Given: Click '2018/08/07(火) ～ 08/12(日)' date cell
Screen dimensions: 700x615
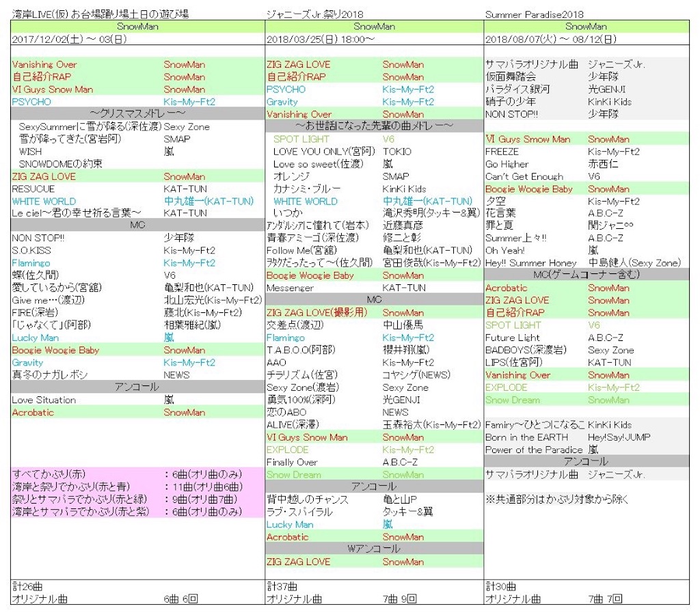Looking at the screenshot, I should point(551,39).
